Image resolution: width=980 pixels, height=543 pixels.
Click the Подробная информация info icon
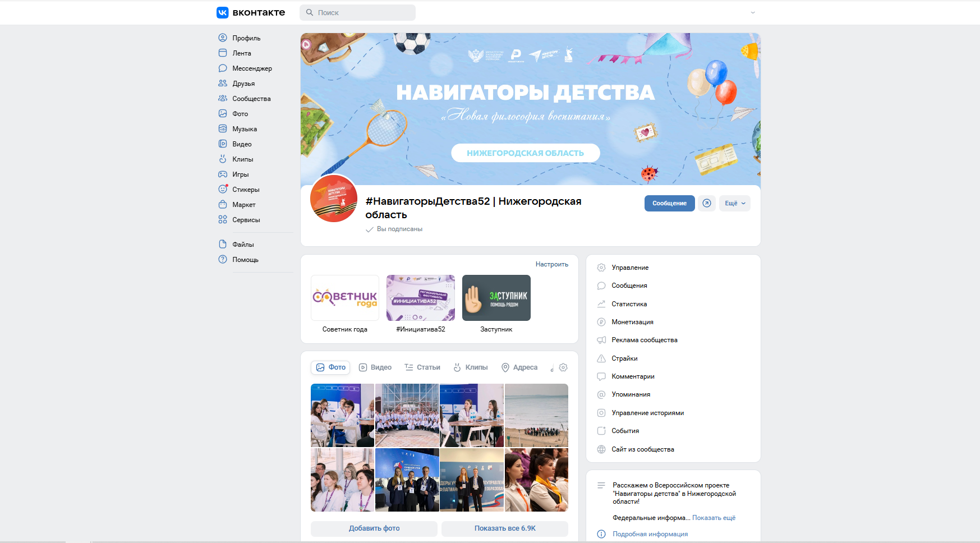pos(601,534)
